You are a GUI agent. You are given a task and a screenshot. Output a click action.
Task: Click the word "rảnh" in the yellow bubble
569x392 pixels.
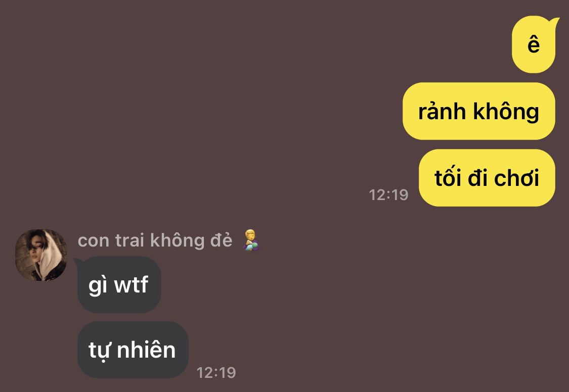(442, 111)
